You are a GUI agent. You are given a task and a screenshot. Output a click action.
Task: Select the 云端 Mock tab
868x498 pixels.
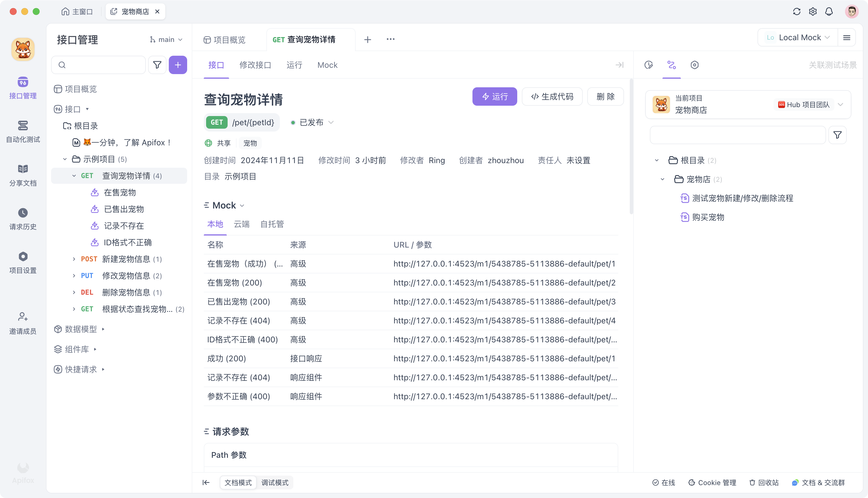tap(241, 224)
